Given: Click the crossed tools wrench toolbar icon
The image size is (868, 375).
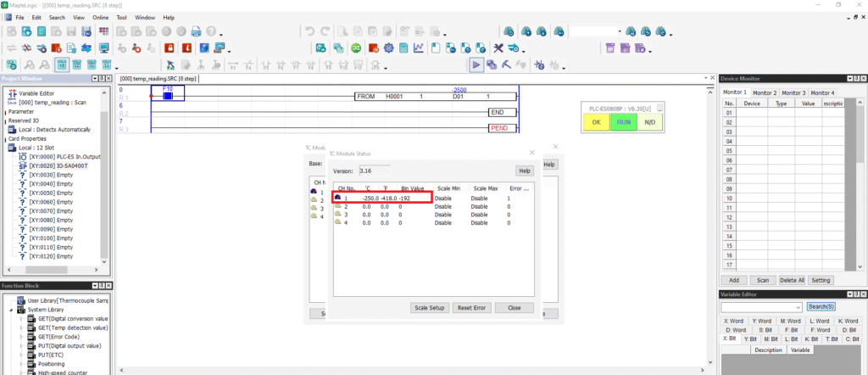Looking at the screenshot, I should [x=498, y=48].
